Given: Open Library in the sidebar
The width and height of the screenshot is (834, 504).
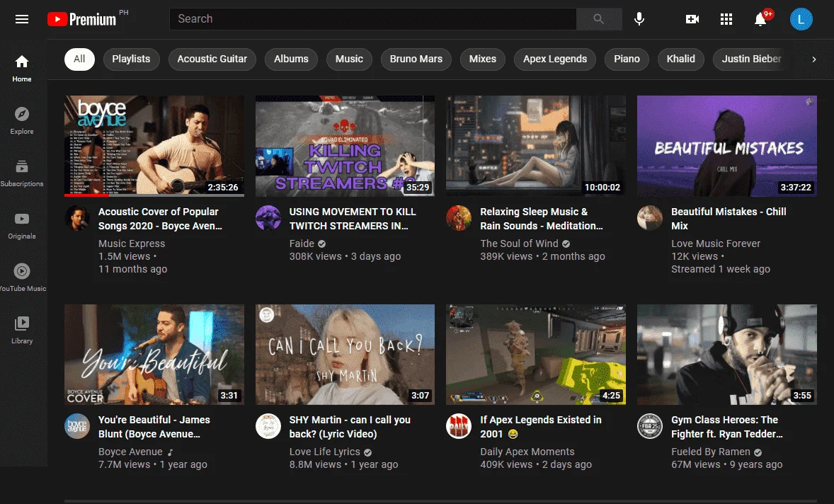Looking at the screenshot, I should click(x=22, y=330).
